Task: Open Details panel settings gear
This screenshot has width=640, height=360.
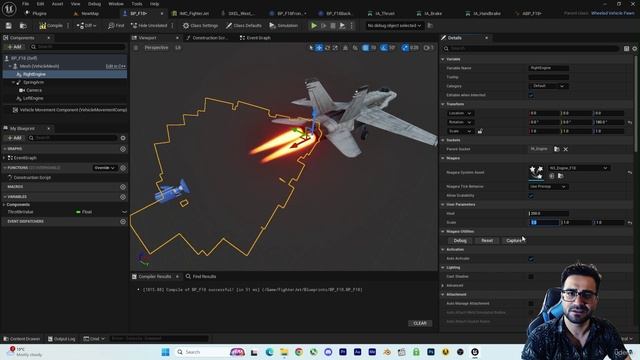Action: 635,48
